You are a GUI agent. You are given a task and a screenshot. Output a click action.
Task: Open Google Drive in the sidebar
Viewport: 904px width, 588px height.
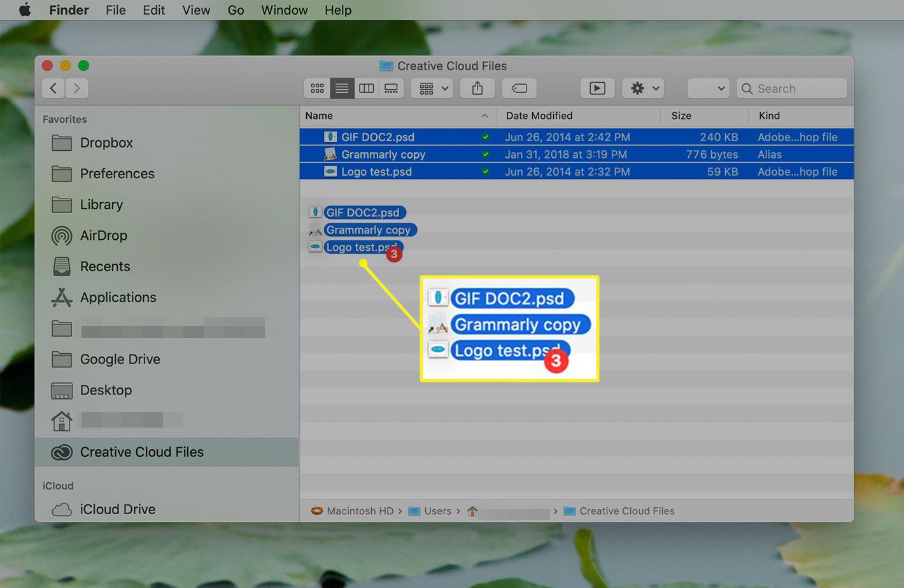tap(120, 359)
